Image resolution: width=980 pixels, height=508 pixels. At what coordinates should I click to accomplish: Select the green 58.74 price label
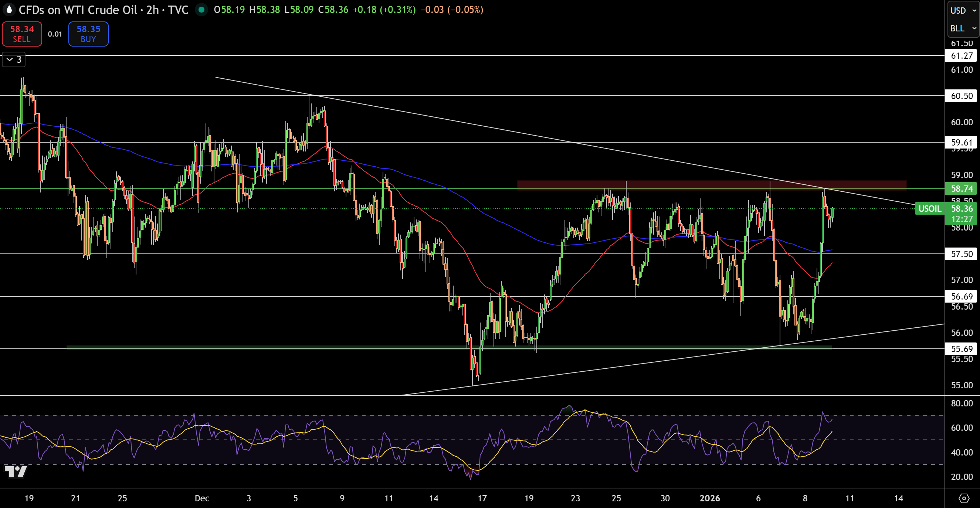click(962, 188)
